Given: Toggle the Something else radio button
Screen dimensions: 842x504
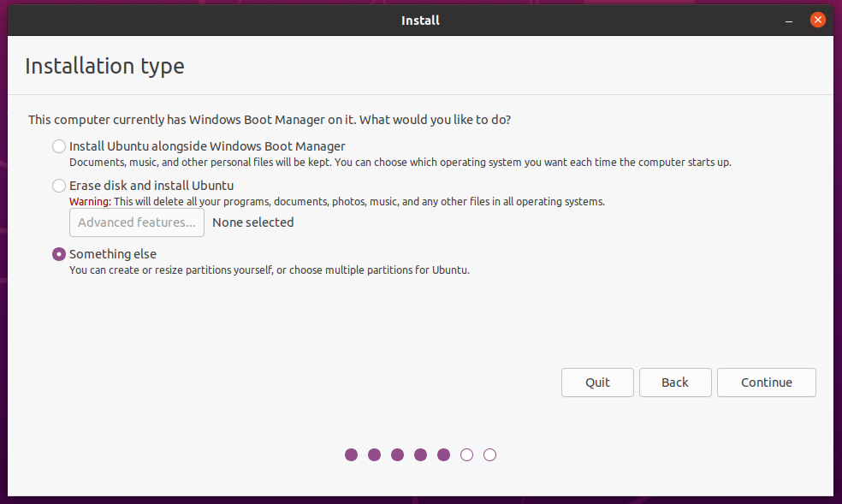Looking at the screenshot, I should click(59, 254).
